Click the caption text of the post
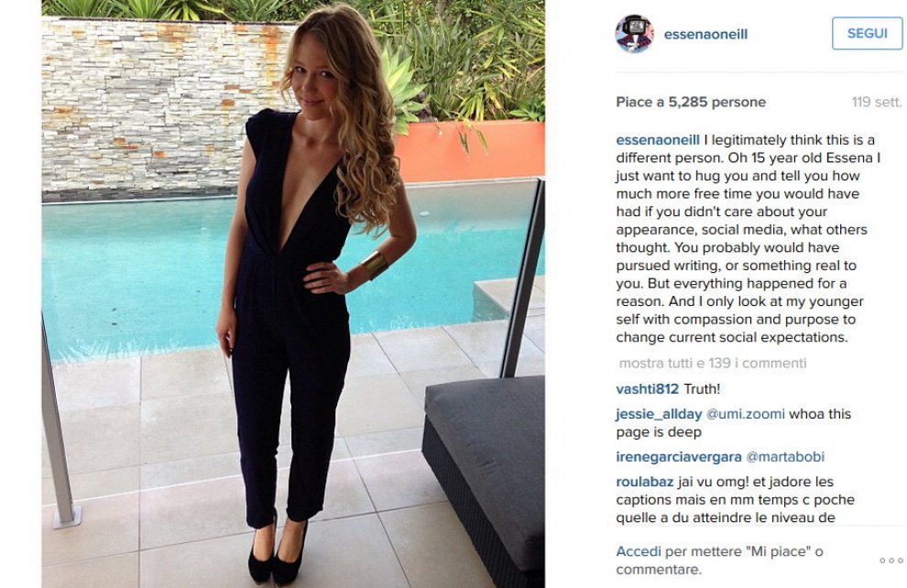This screenshot has height=588, width=907. point(748,239)
